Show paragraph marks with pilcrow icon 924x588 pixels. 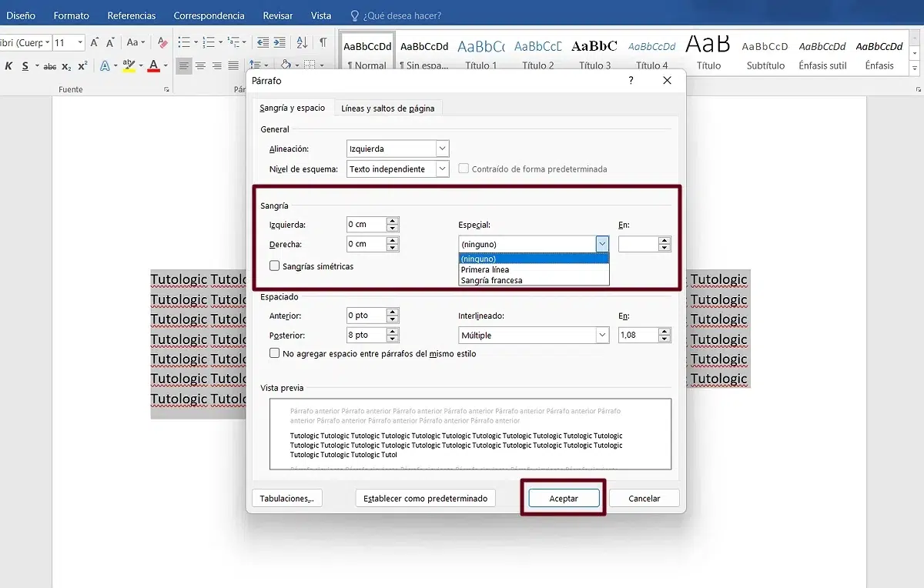[323, 43]
